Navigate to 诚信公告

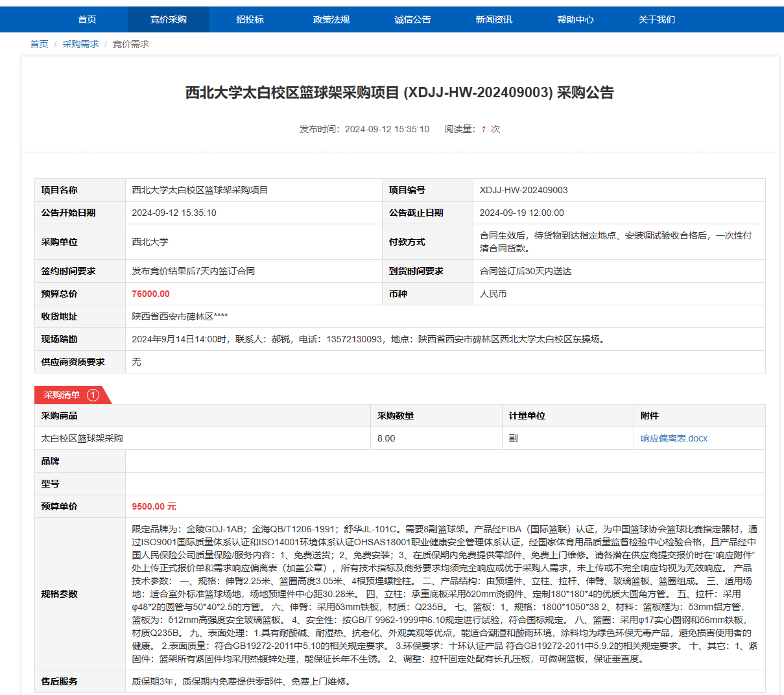point(412,19)
